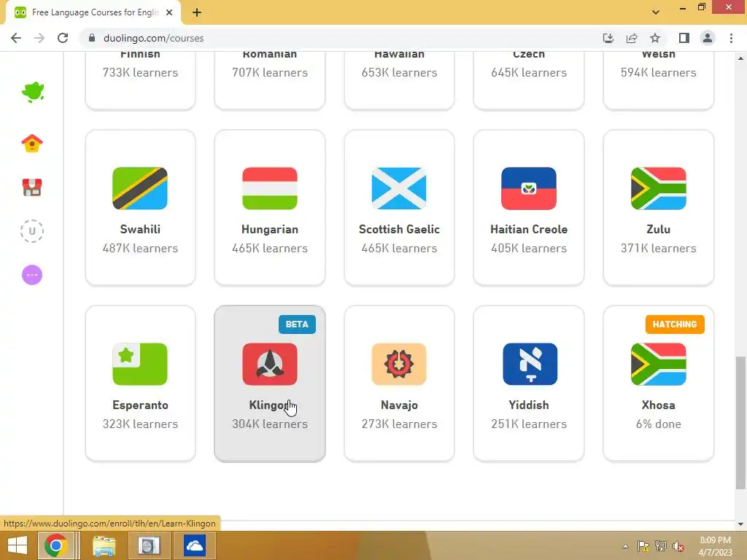Select the Klingon emblem icon
The image size is (747, 560).
tap(270, 364)
